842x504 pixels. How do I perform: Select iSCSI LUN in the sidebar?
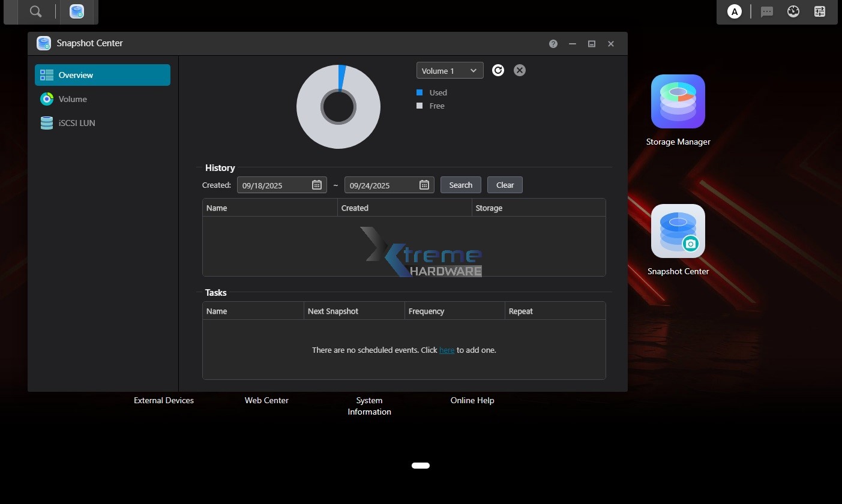77,123
